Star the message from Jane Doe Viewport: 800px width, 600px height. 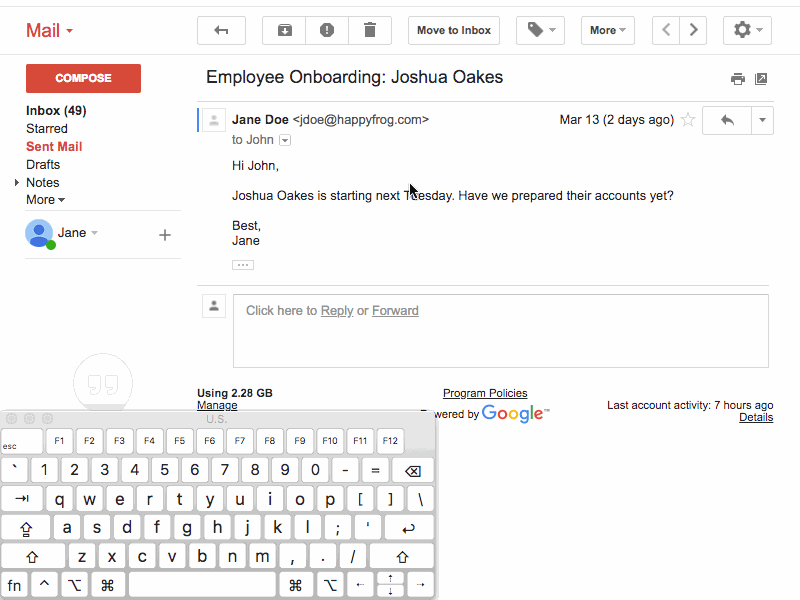tap(688, 120)
